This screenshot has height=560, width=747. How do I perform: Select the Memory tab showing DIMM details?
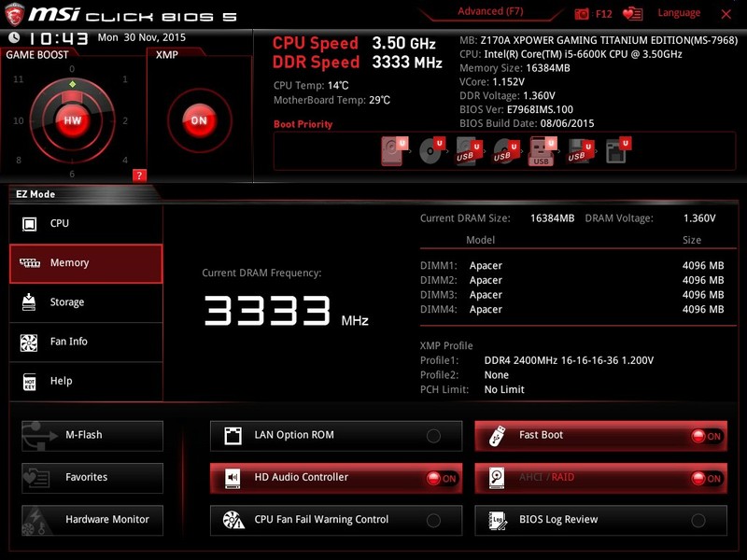86,262
